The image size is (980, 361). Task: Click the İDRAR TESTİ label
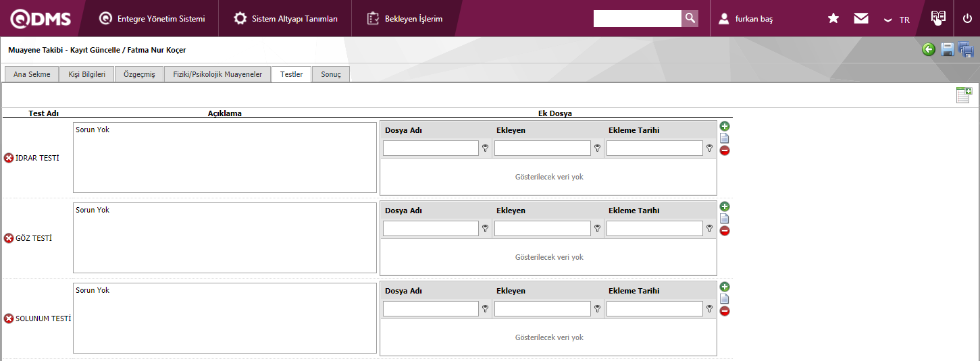(37, 158)
